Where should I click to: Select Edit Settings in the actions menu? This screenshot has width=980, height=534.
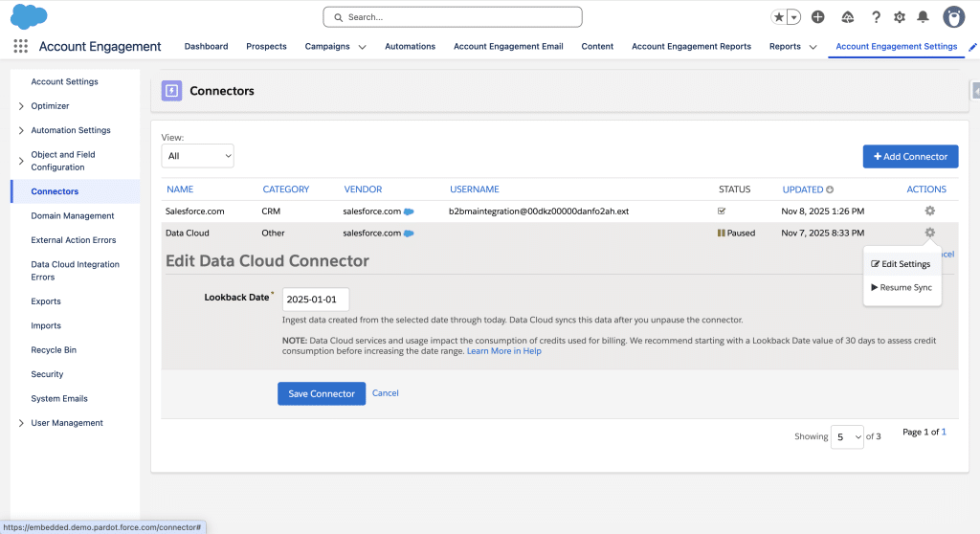[901, 264]
